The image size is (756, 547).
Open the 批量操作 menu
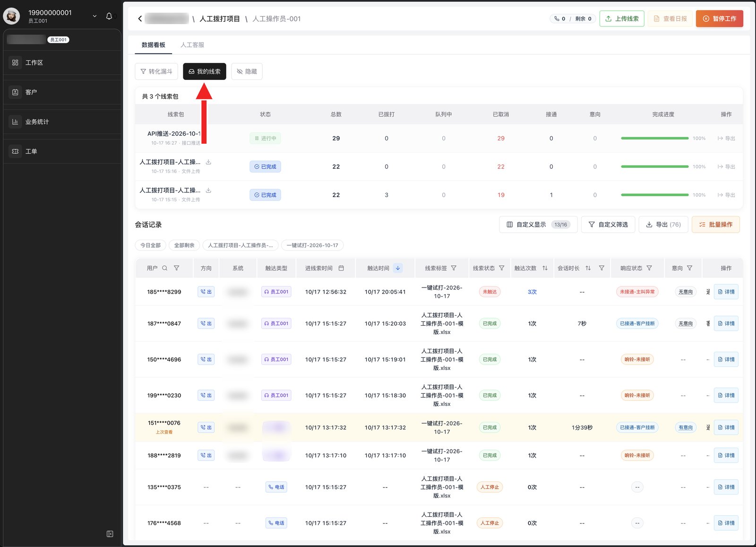pos(716,225)
